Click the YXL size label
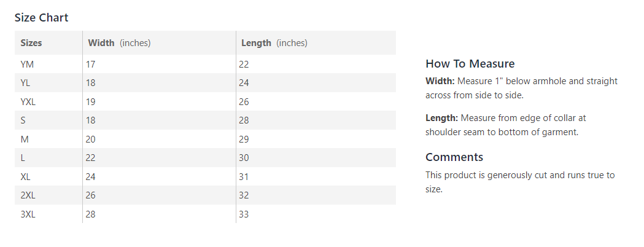644x247 pixels. 28,102
